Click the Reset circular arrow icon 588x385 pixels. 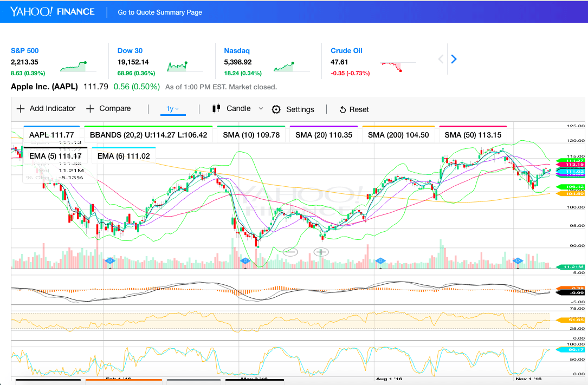click(x=343, y=110)
